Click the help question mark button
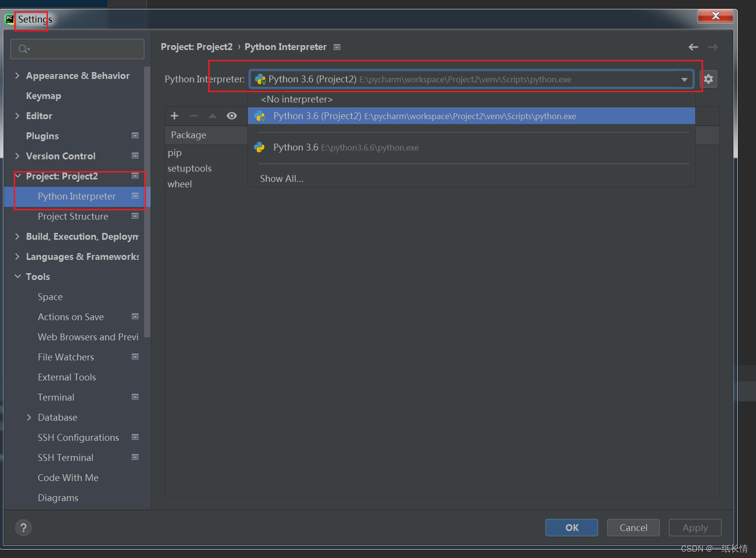The height and width of the screenshot is (558, 756). point(24,528)
